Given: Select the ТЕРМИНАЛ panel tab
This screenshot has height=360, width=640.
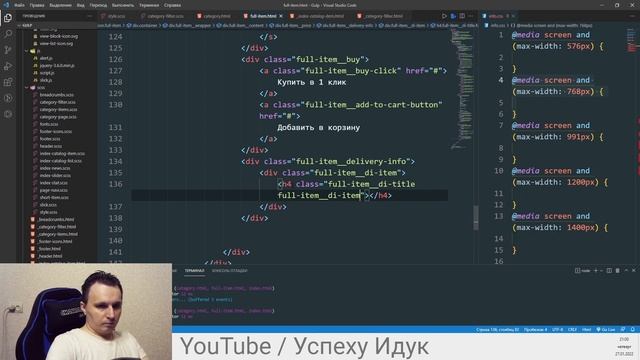Looking at the screenshot, I should click(x=194, y=271).
